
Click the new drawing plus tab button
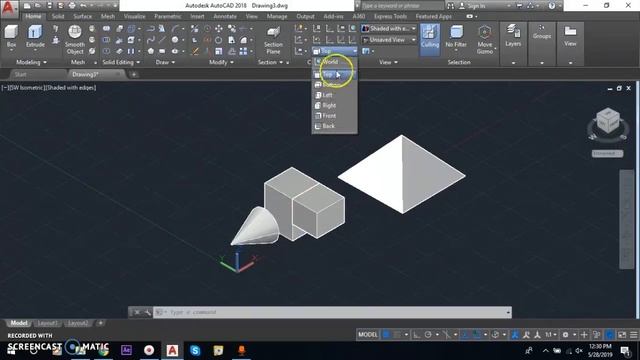coord(133,74)
